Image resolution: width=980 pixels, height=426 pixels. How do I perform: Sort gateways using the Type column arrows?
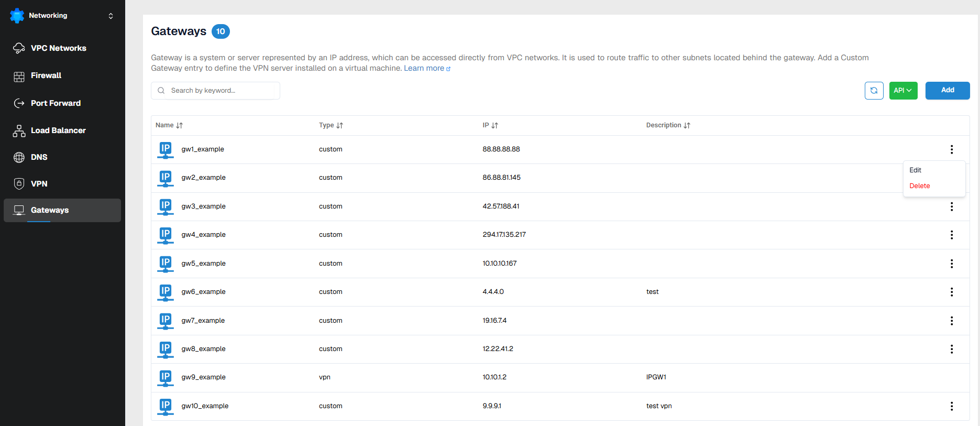[x=339, y=126]
